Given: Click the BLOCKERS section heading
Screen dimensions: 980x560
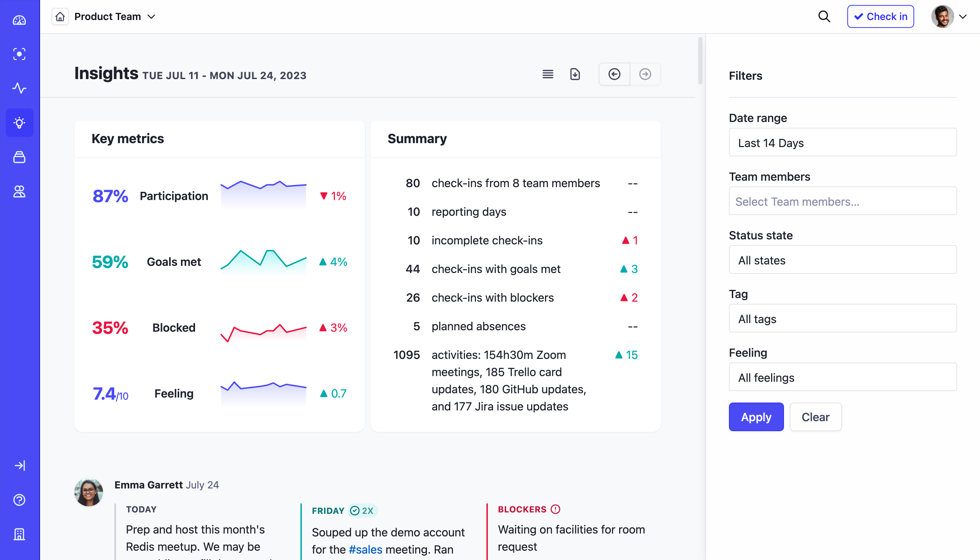Looking at the screenshot, I should (x=522, y=509).
